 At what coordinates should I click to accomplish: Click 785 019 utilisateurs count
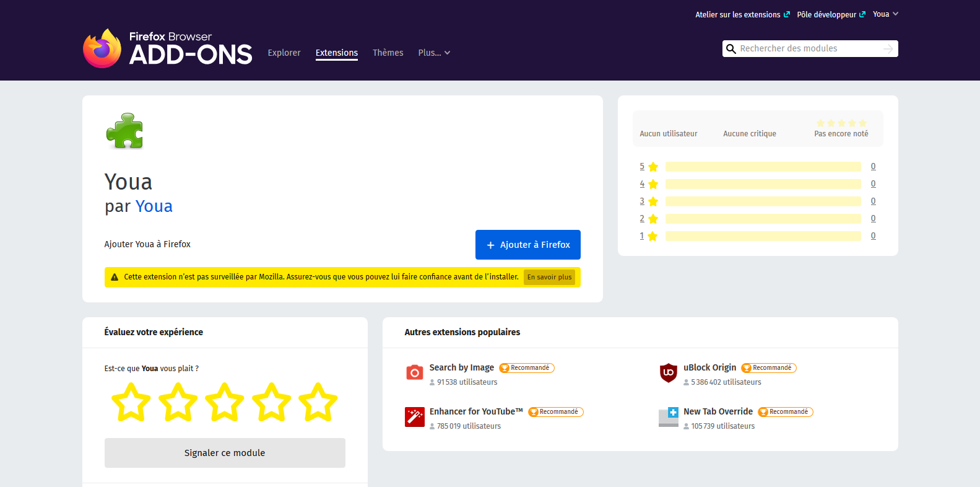pos(469,426)
